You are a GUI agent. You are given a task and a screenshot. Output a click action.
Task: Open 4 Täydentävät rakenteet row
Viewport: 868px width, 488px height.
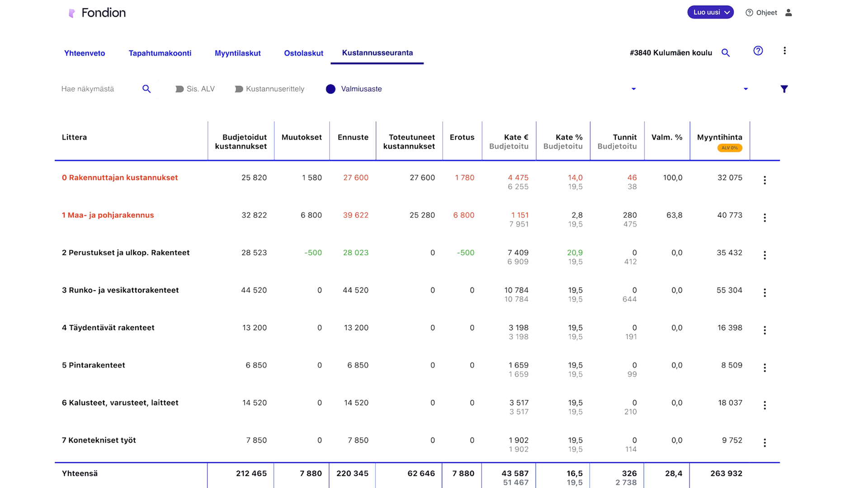tap(108, 328)
